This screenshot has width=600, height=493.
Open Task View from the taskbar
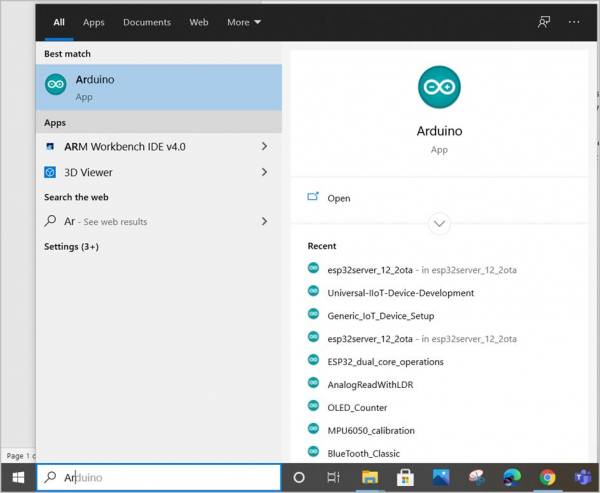333,477
